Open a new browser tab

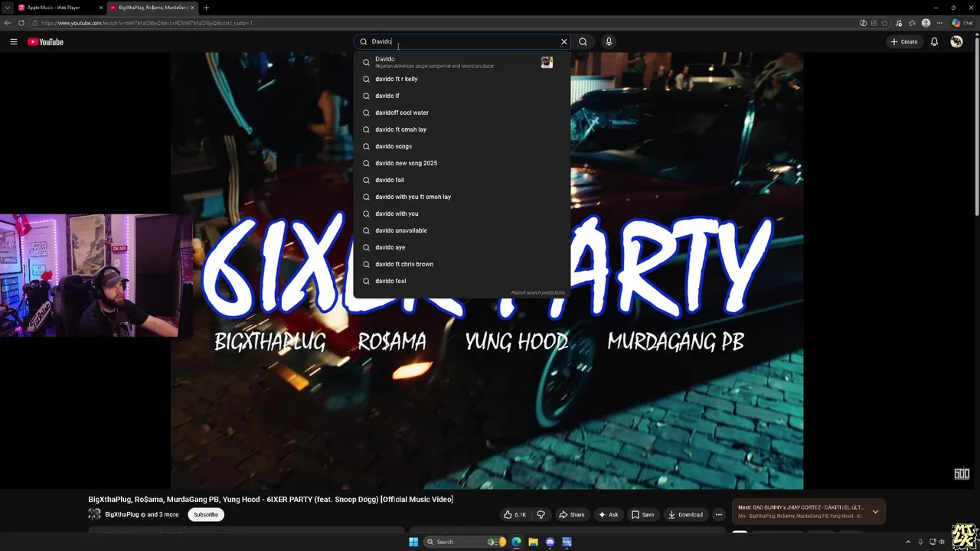[206, 8]
